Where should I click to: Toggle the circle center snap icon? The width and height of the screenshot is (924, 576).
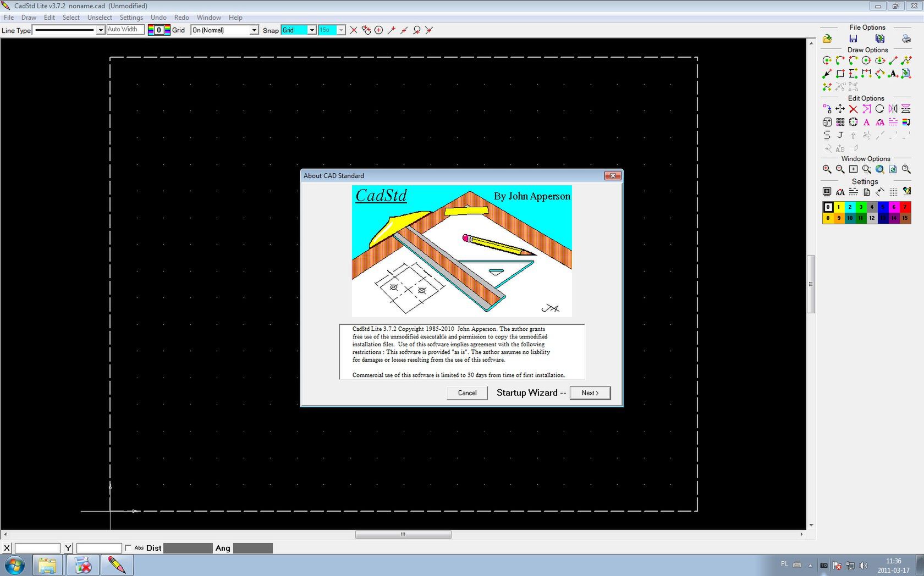(379, 30)
